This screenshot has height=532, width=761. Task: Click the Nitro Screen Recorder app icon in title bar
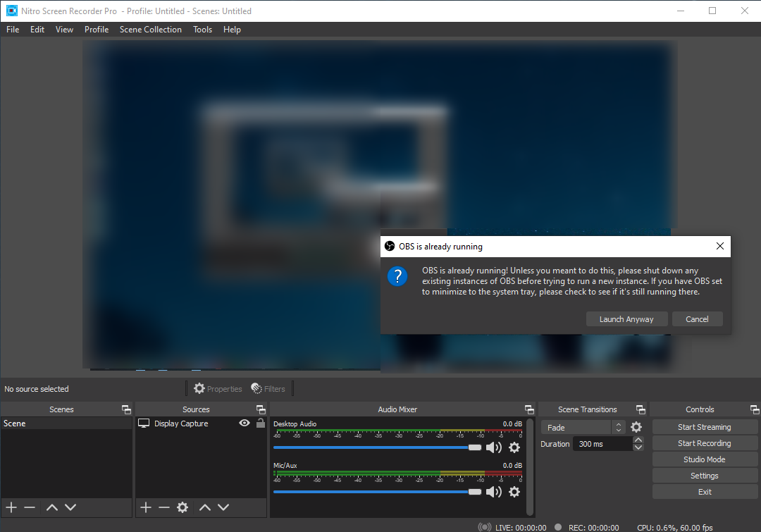[x=12, y=11]
